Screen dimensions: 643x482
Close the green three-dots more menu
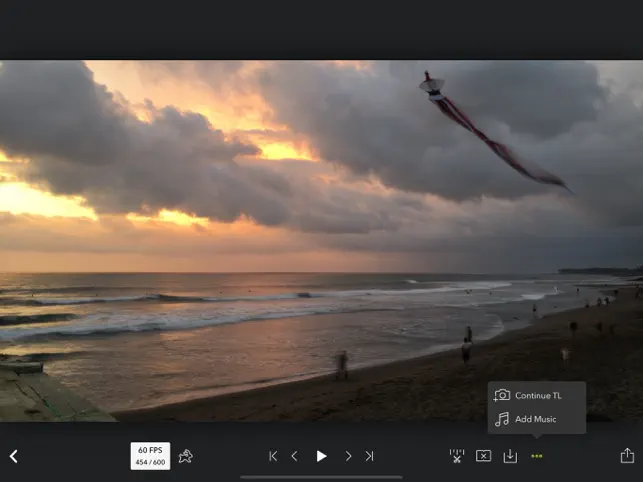point(537,456)
